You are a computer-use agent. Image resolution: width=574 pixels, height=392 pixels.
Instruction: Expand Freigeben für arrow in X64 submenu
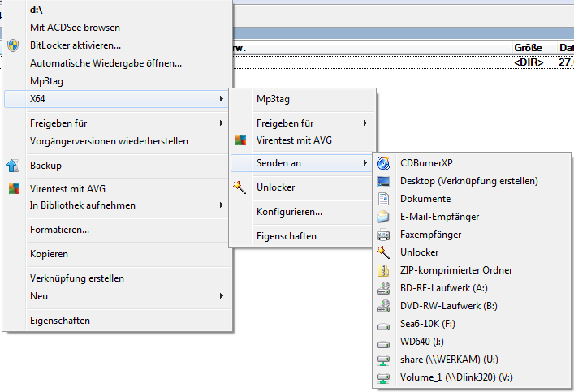(365, 123)
